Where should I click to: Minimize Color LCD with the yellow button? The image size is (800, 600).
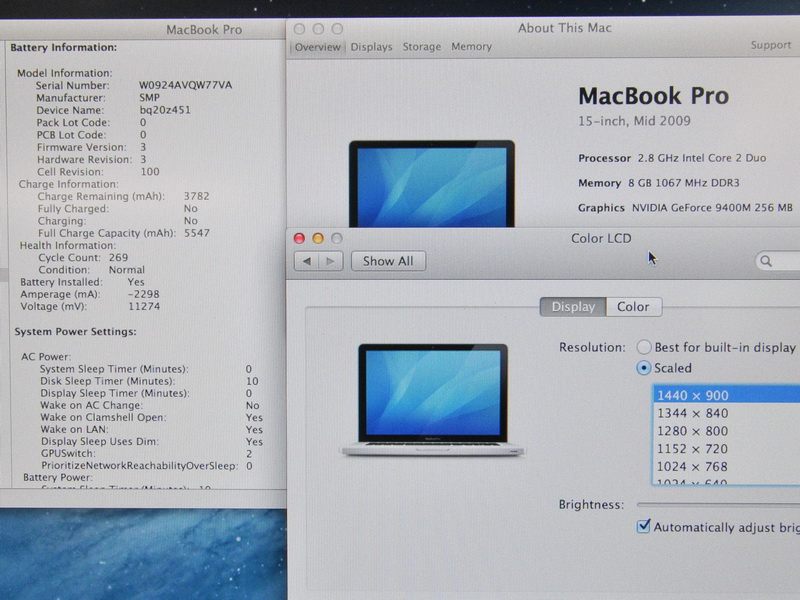(x=318, y=238)
